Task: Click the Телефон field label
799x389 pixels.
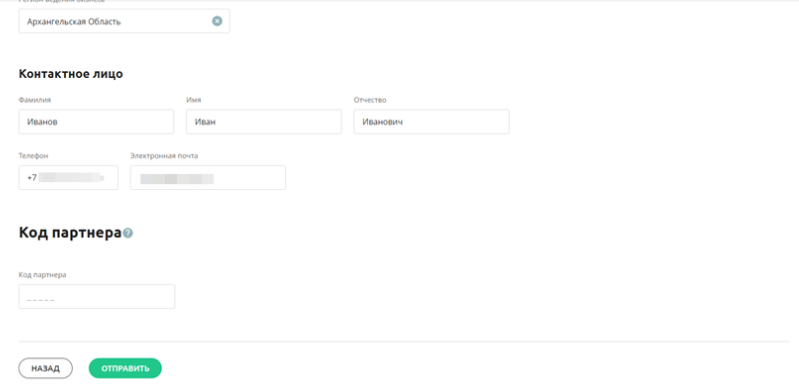Action: click(x=34, y=156)
